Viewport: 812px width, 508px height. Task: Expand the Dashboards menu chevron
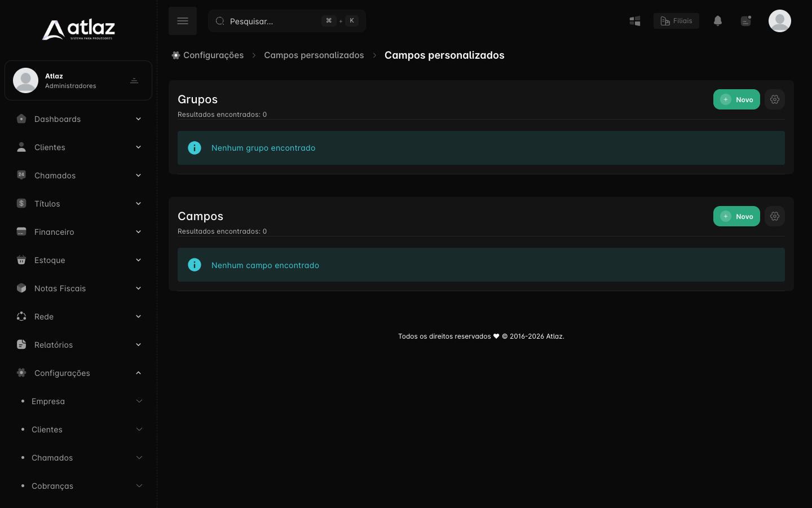138,119
